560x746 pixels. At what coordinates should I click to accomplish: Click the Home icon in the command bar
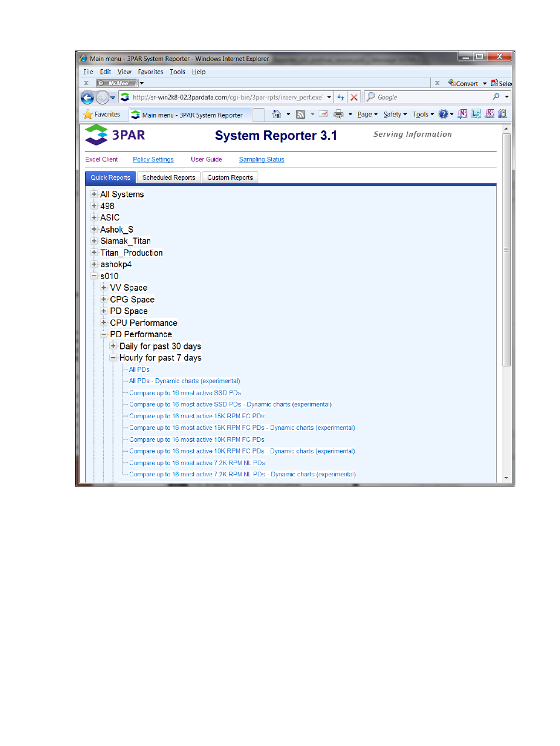[276, 115]
